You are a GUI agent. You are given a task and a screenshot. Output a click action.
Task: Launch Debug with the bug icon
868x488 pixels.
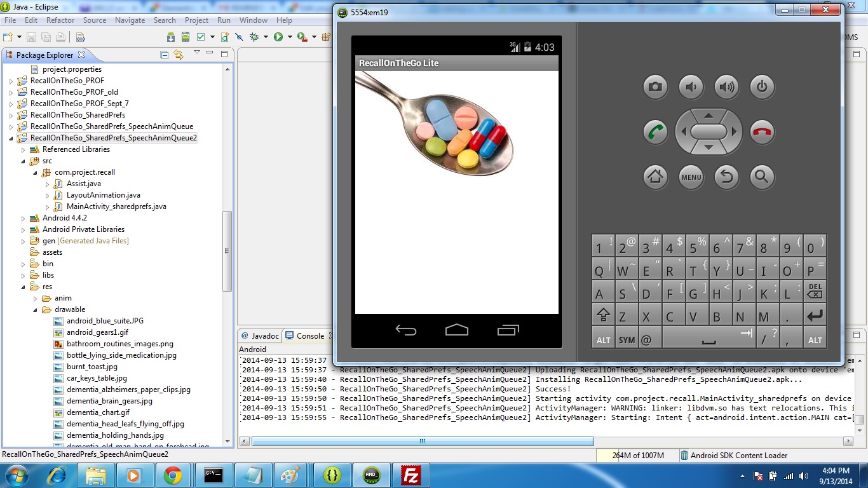coord(254,37)
